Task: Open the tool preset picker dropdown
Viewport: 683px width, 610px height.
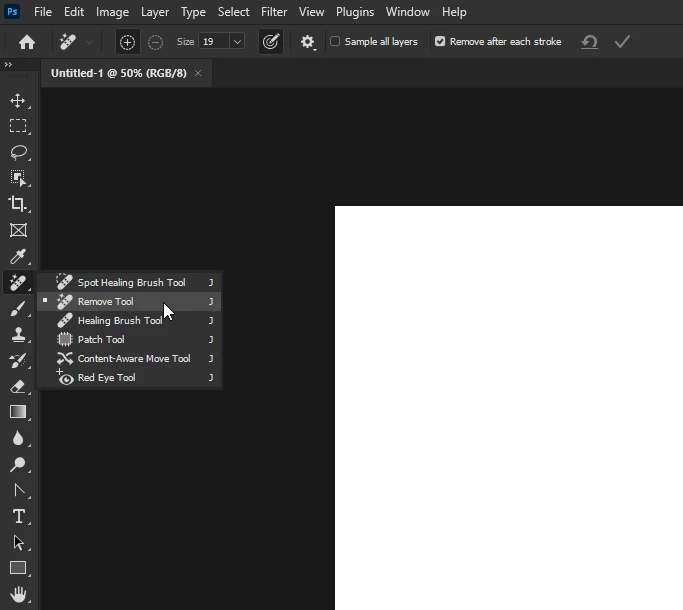Action: 89,42
